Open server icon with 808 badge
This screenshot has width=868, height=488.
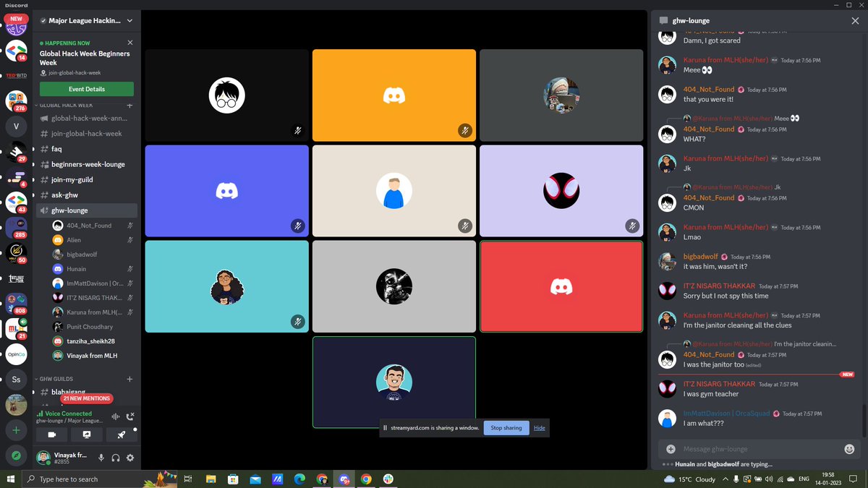pyautogui.click(x=16, y=304)
